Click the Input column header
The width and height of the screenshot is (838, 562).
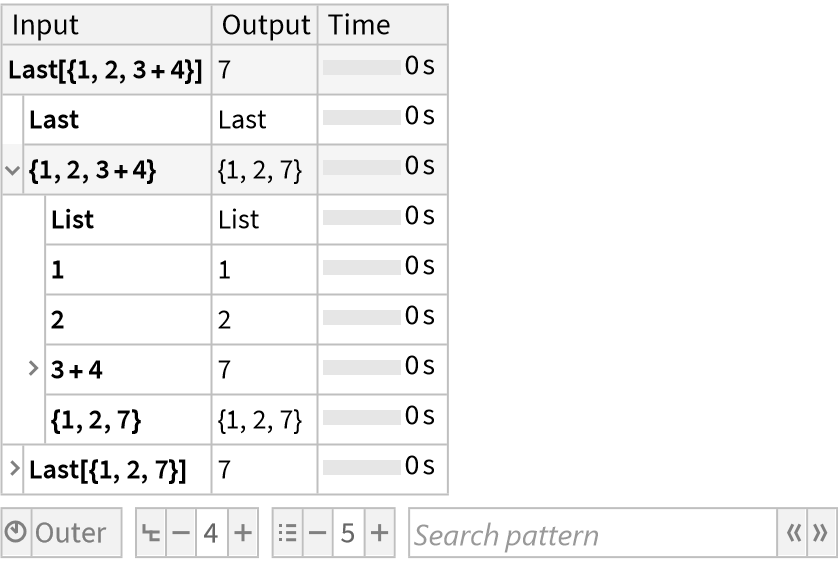[x=45, y=25]
